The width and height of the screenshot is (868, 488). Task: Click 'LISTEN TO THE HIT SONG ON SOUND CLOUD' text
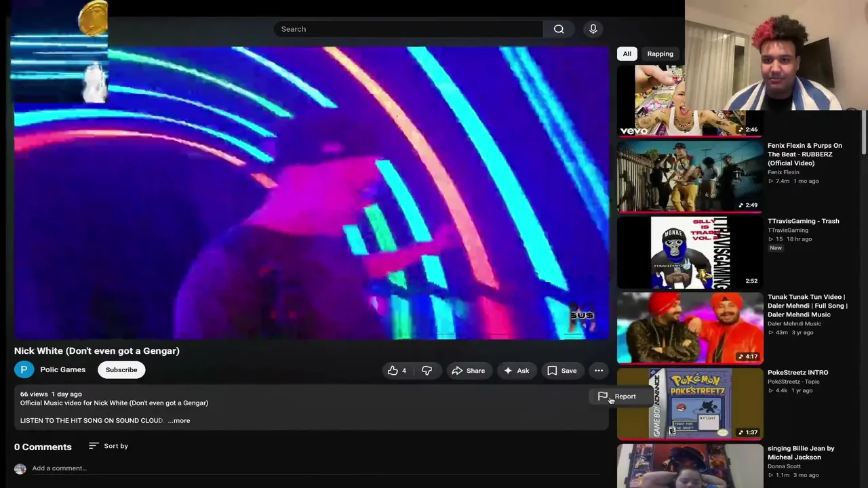coord(92,421)
